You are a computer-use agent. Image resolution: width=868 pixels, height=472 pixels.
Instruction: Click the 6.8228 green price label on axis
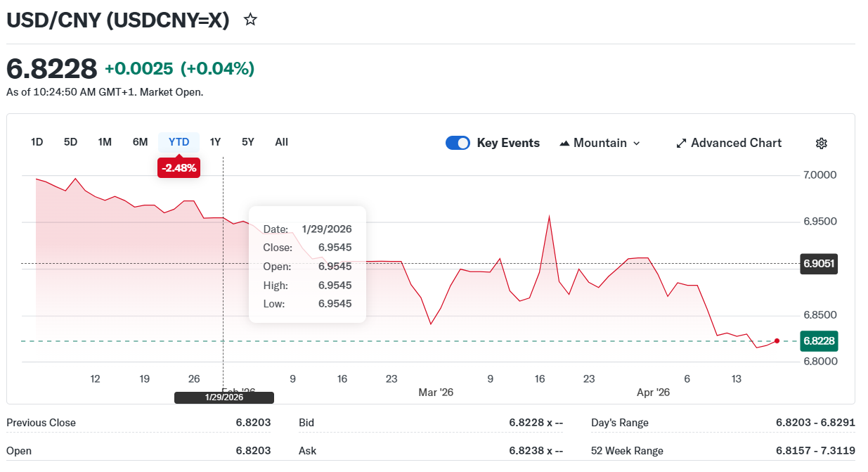coord(819,341)
